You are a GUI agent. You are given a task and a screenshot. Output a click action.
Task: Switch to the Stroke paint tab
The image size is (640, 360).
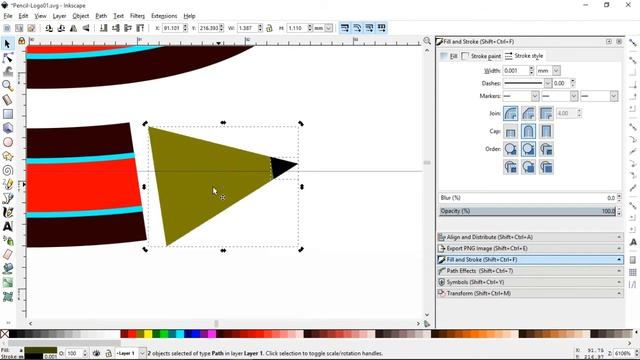click(481, 56)
